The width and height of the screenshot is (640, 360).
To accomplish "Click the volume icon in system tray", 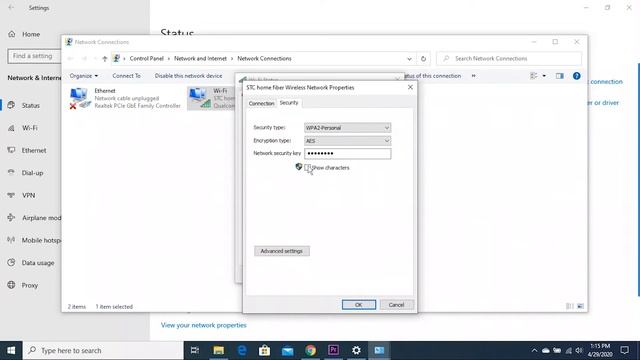I will pyautogui.click(x=579, y=351).
